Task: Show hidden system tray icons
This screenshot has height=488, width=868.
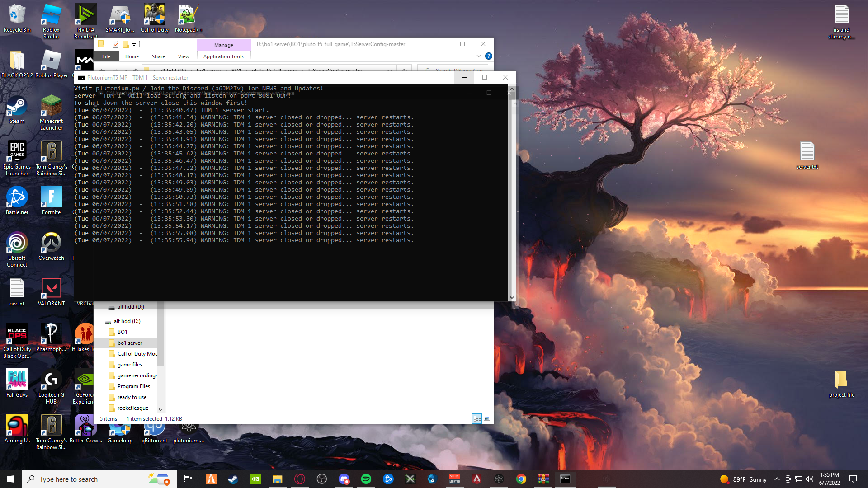Action: pyautogui.click(x=777, y=479)
